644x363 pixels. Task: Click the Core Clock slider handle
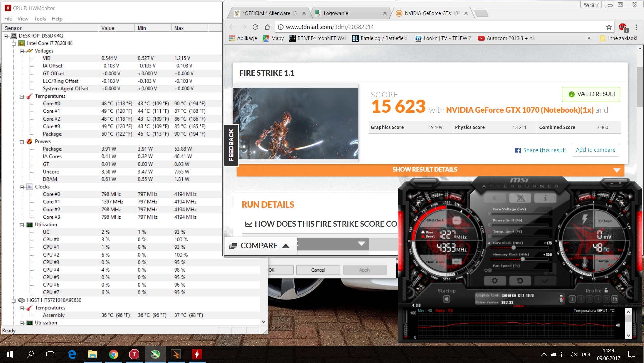tap(513, 248)
